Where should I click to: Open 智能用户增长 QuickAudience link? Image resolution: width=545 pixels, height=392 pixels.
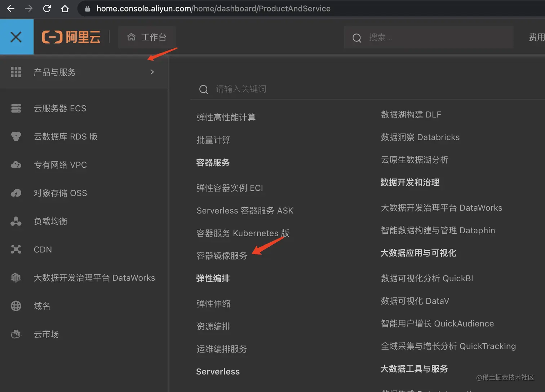click(437, 323)
